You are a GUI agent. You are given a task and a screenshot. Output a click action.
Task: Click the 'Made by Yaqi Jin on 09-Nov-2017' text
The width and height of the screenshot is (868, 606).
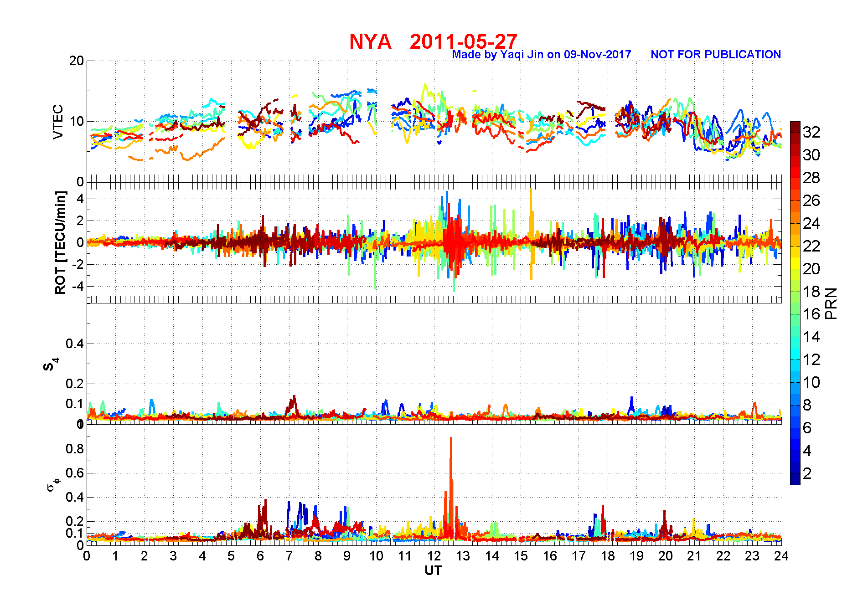[x=541, y=55]
